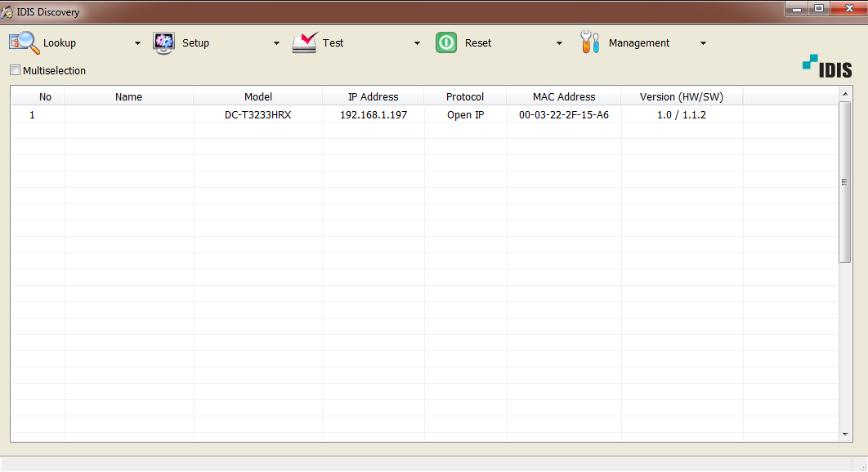Viewport: 868px width, 472px height.
Task: Click the IDIS logo
Action: coord(827,66)
